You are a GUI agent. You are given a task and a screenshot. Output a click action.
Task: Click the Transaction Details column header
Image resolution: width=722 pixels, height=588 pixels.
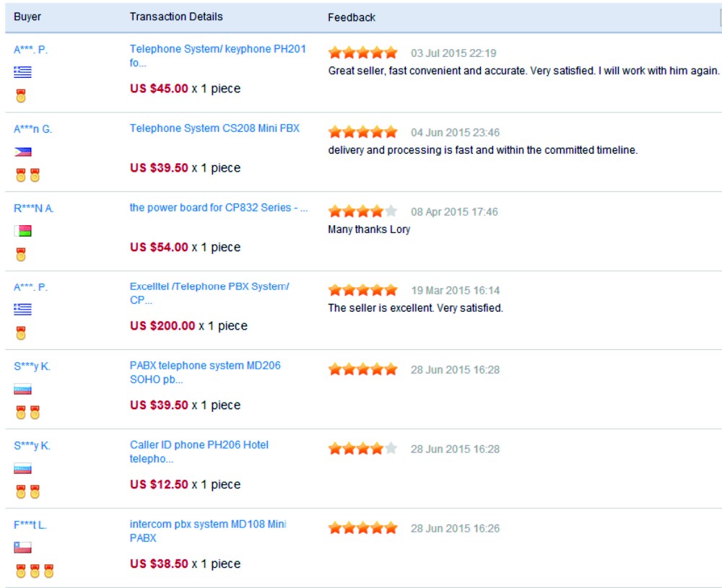(176, 17)
